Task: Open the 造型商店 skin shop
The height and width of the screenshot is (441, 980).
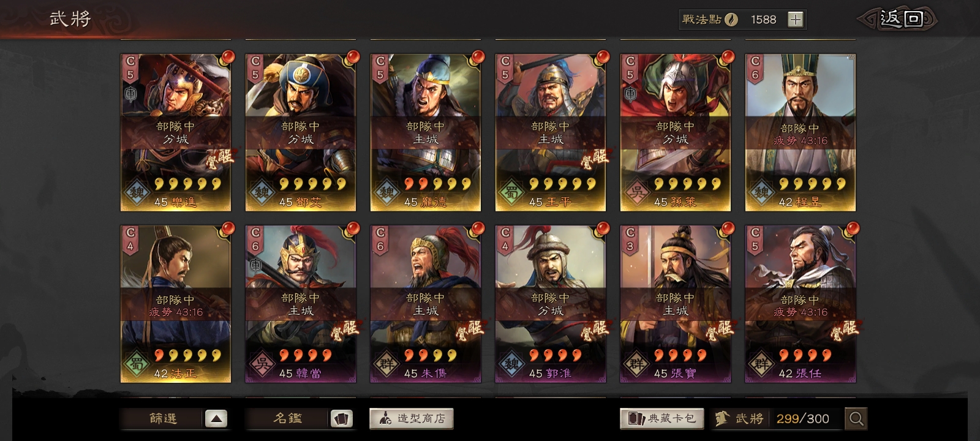Action: coord(412,418)
